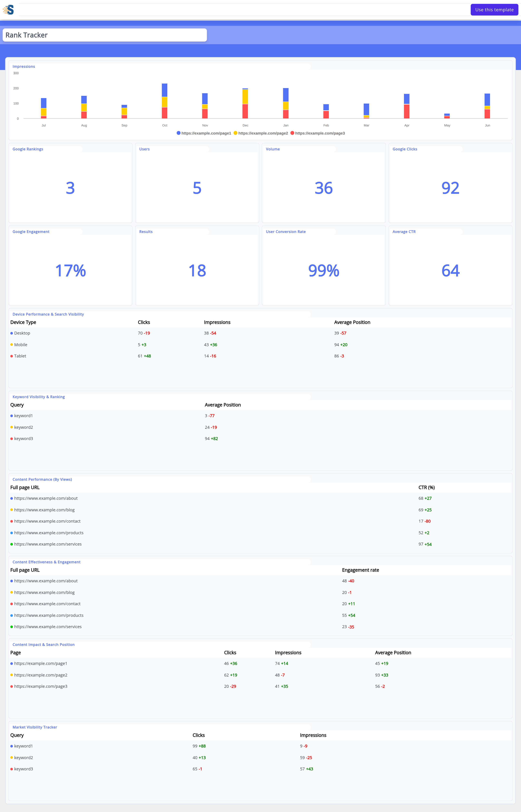Click services engagement rate 23 -35
521x812 pixels.
tap(348, 627)
